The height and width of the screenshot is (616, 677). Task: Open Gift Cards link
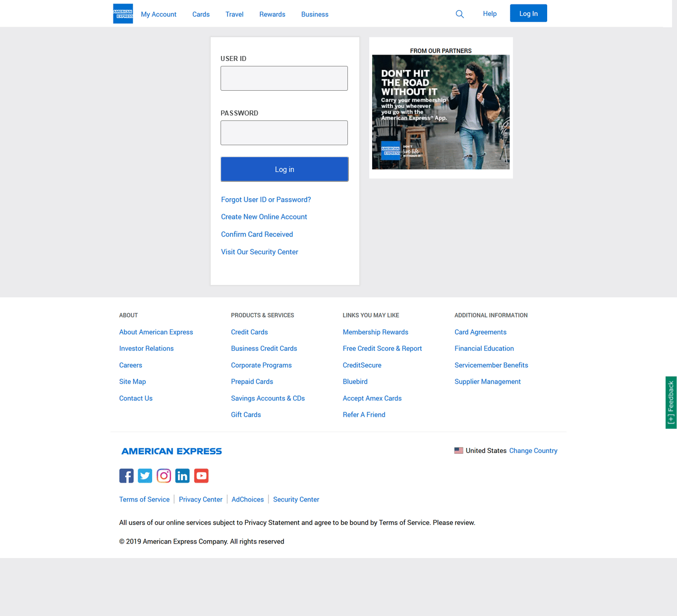tap(246, 415)
